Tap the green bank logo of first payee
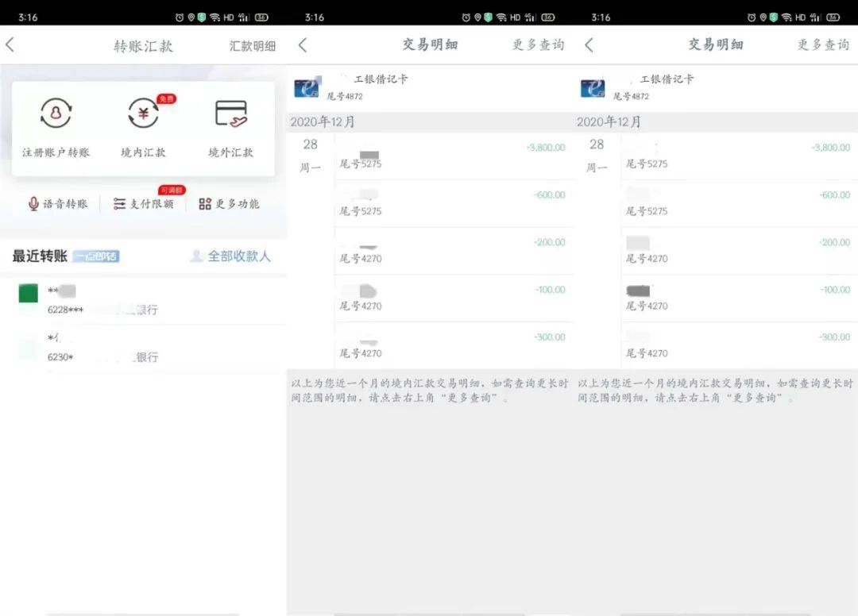 [x=29, y=293]
